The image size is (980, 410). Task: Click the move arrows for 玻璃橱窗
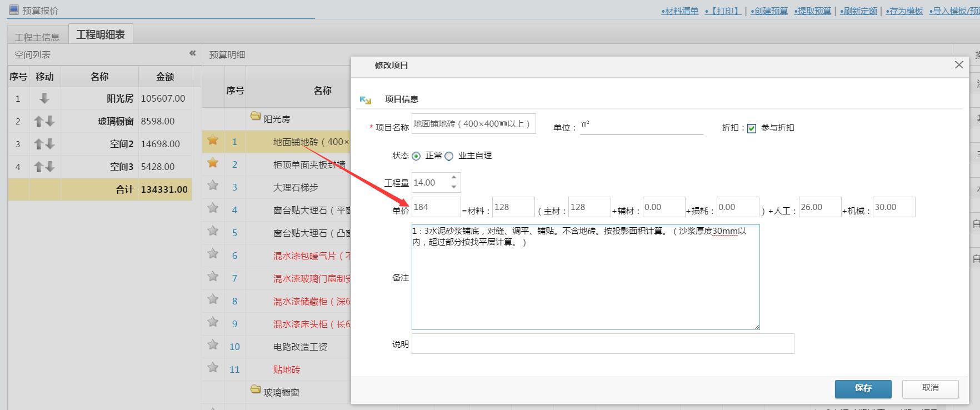44,121
